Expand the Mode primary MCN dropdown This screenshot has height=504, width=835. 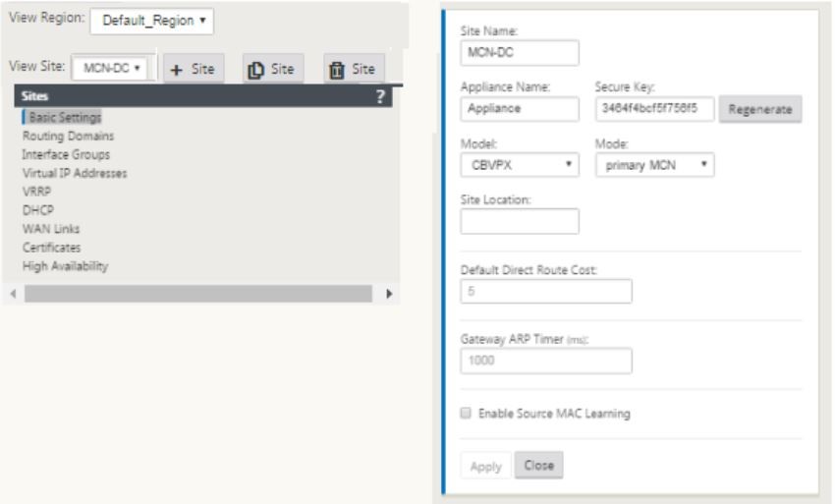tap(655, 165)
